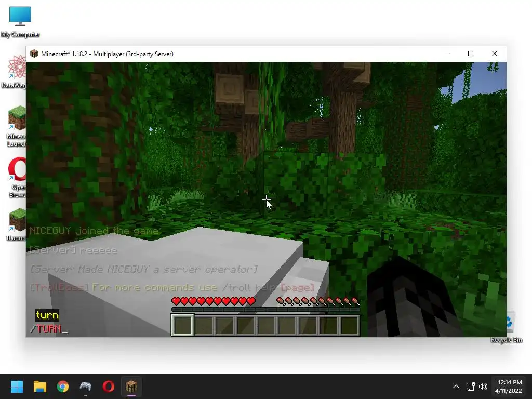The width and height of the screenshot is (532, 399).
Task: Launch Google Chrome from the taskbar
Action: coord(63,387)
